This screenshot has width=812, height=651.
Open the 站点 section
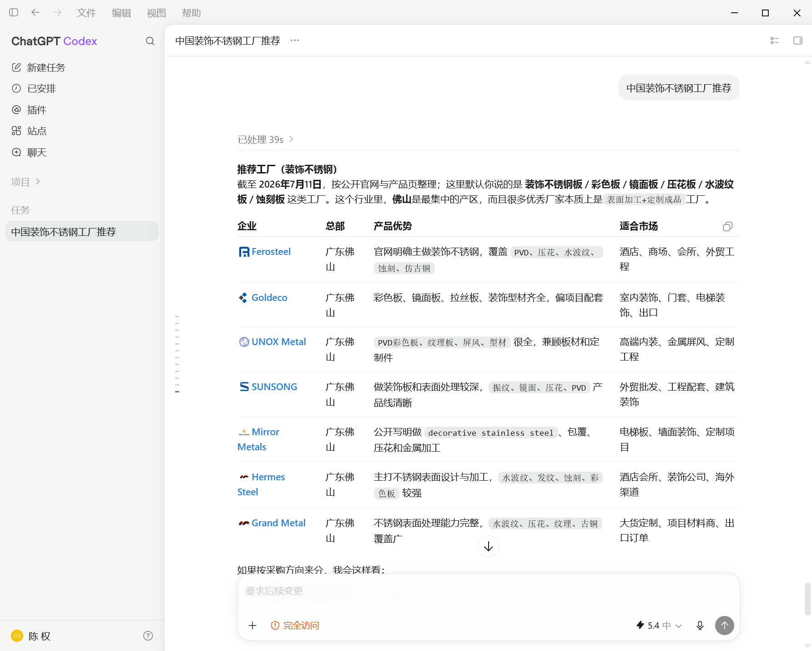coord(82,131)
